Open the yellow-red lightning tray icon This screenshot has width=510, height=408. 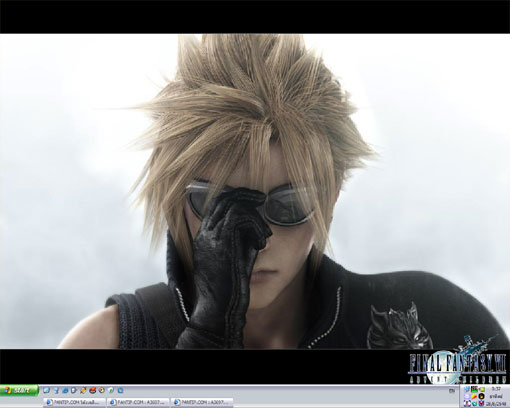point(474,396)
